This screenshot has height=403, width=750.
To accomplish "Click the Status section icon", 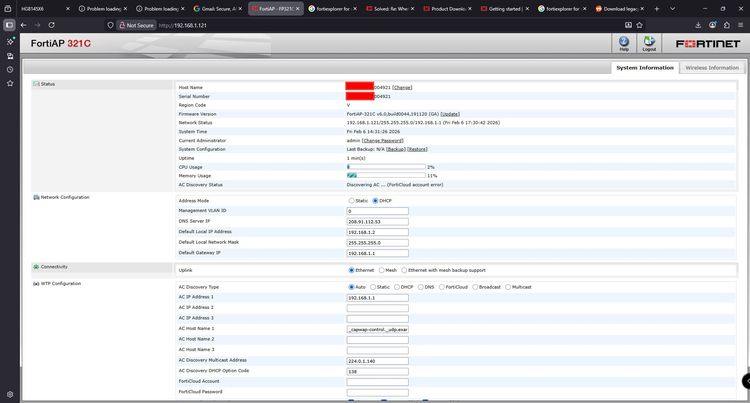I will [x=36, y=84].
